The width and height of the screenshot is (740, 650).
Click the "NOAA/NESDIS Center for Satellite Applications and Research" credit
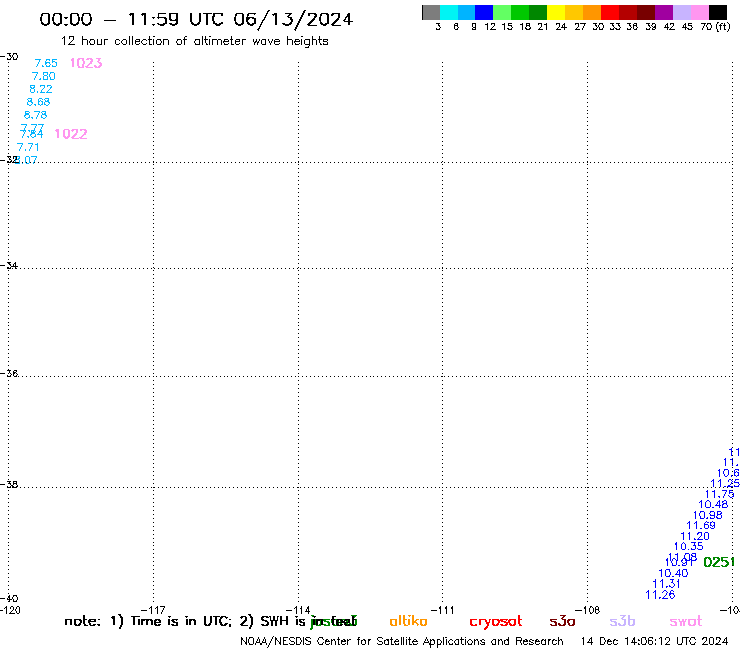coord(402,642)
